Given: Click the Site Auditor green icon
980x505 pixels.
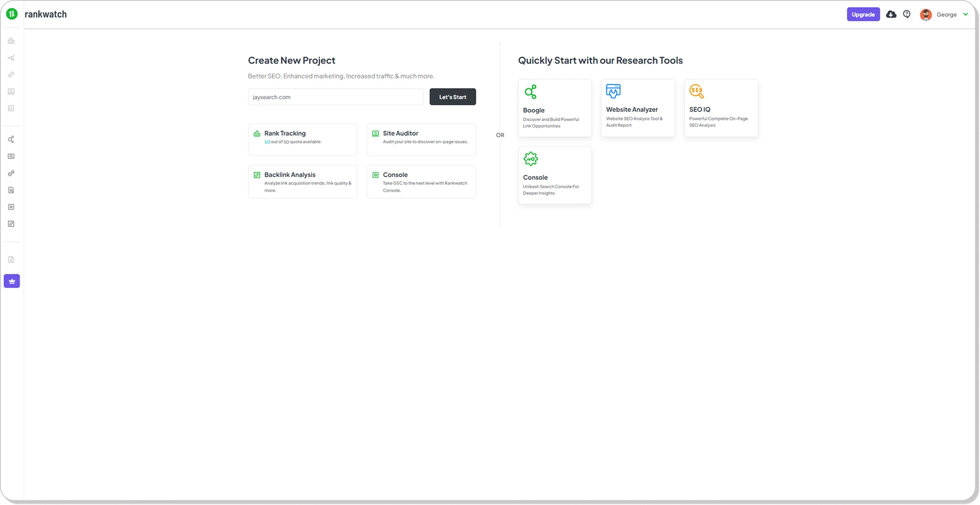Looking at the screenshot, I should click(x=376, y=134).
